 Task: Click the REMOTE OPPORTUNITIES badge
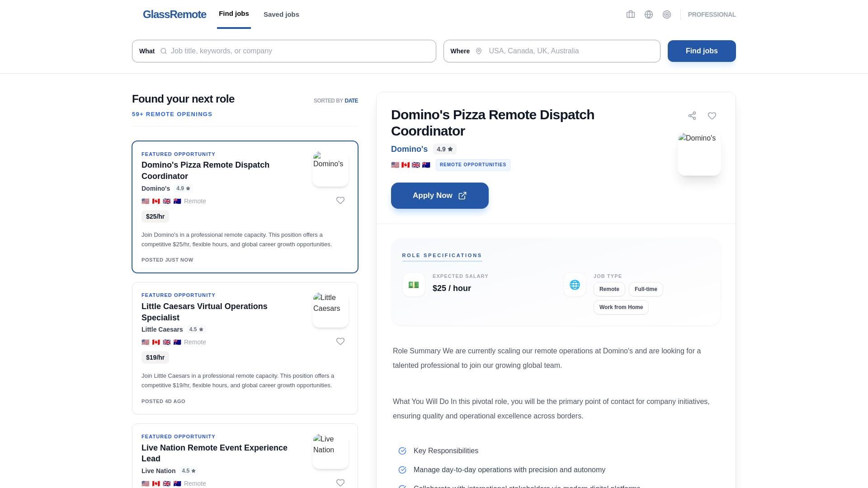[x=473, y=165]
